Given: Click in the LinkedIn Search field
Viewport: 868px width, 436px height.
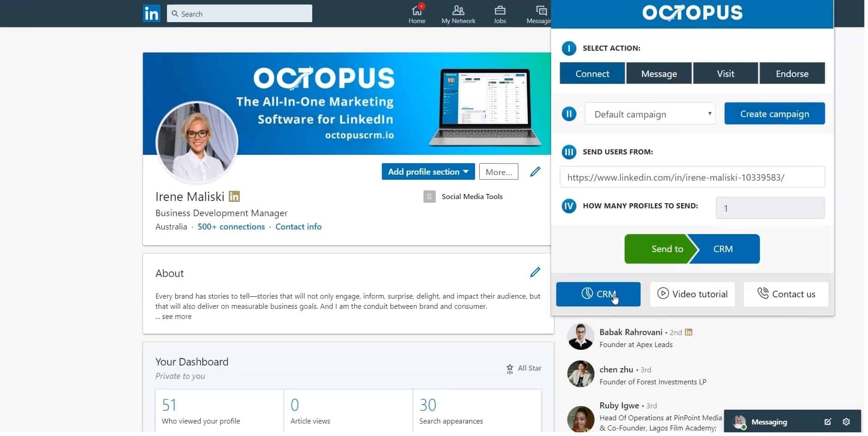Looking at the screenshot, I should click(x=240, y=14).
